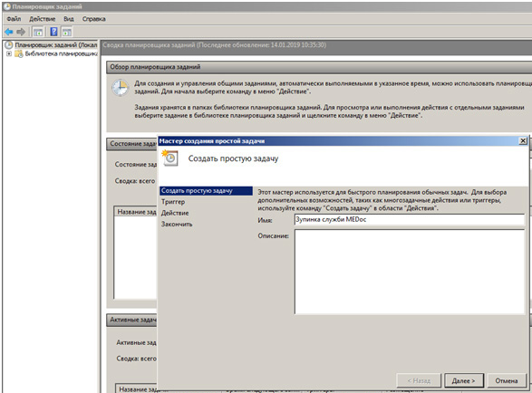This screenshot has height=393, width=532.
Task: Open the Справка menu
Action: tap(94, 19)
